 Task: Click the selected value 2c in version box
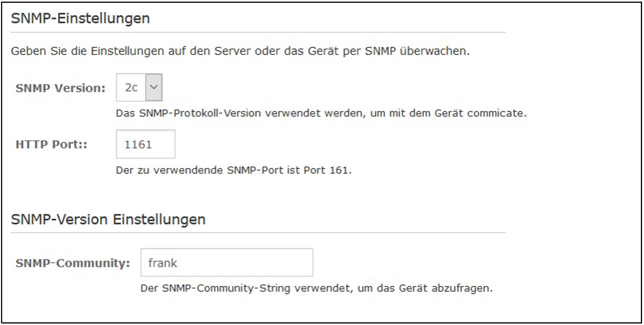point(131,88)
